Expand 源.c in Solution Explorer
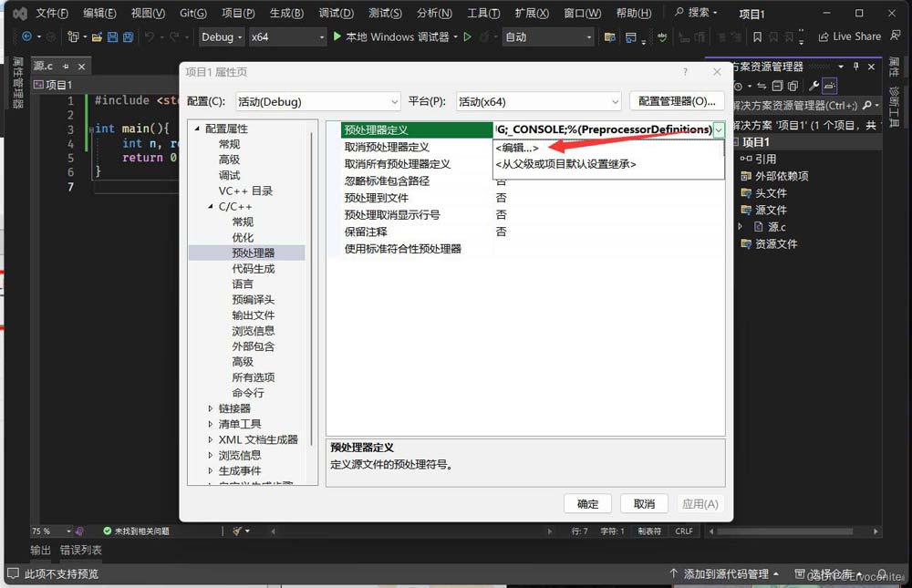The height and width of the screenshot is (588, 912). [x=741, y=227]
